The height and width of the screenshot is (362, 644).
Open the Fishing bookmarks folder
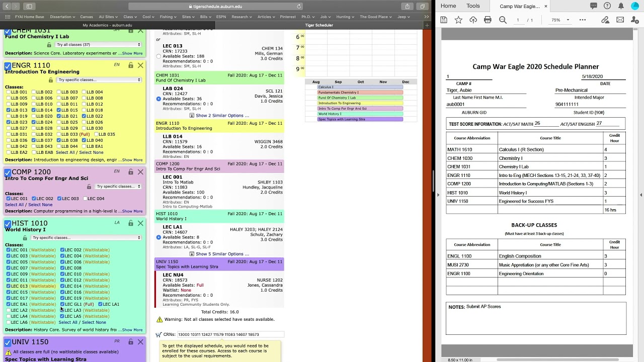click(168, 17)
